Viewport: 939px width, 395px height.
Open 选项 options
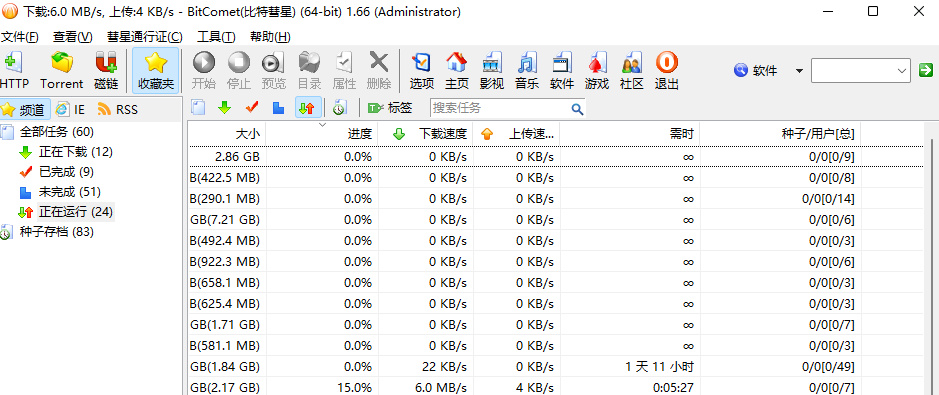point(422,71)
